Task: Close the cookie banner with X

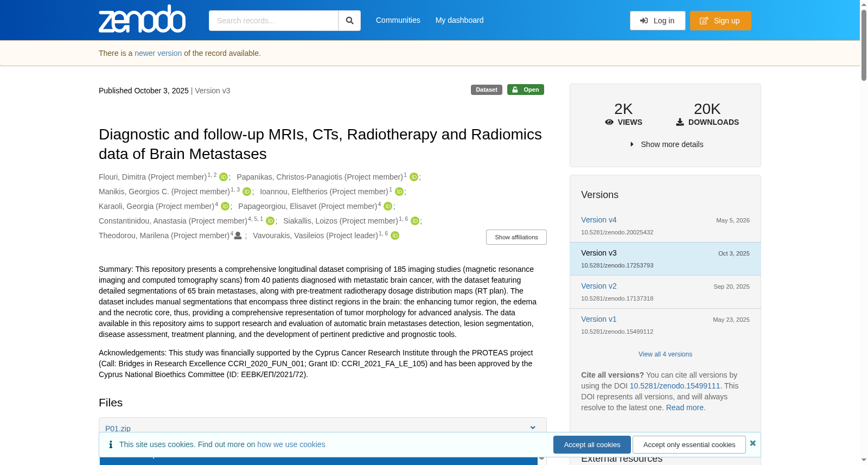Action: coord(752,443)
